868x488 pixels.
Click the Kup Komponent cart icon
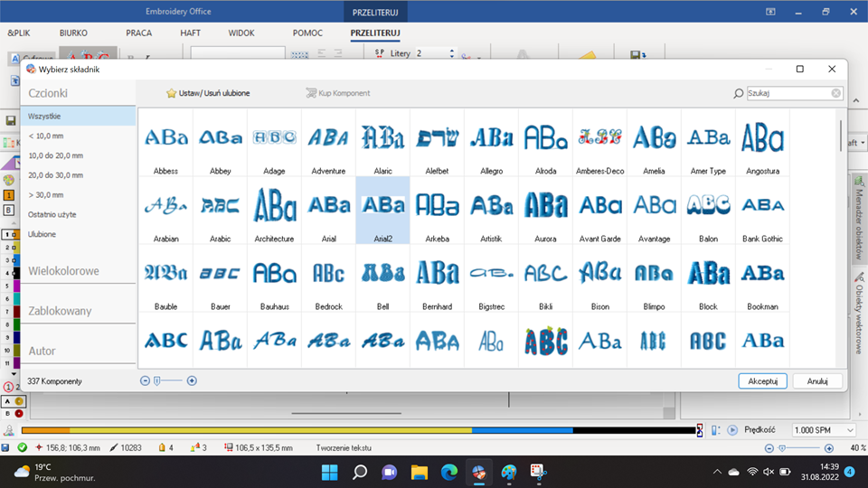(x=311, y=93)
